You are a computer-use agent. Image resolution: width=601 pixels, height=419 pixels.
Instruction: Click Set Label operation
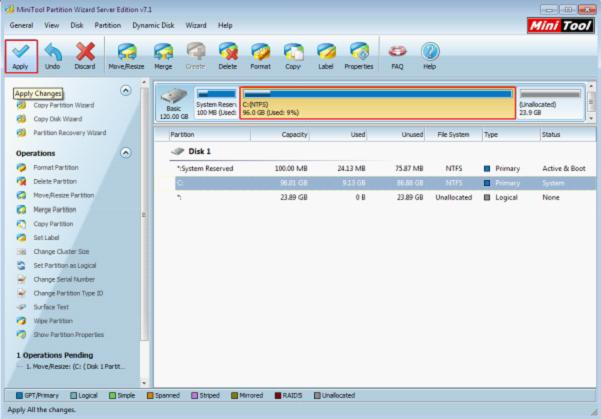tap(38, 238)
